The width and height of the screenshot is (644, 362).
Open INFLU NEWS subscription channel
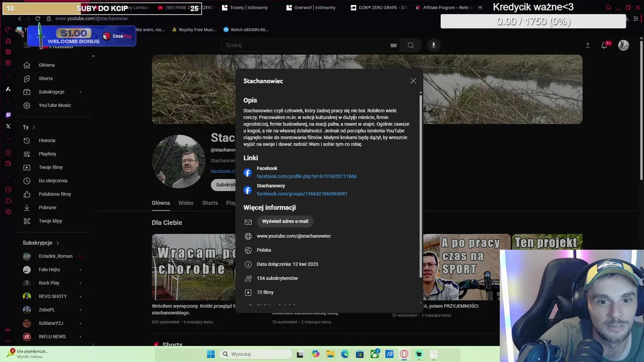52,336
